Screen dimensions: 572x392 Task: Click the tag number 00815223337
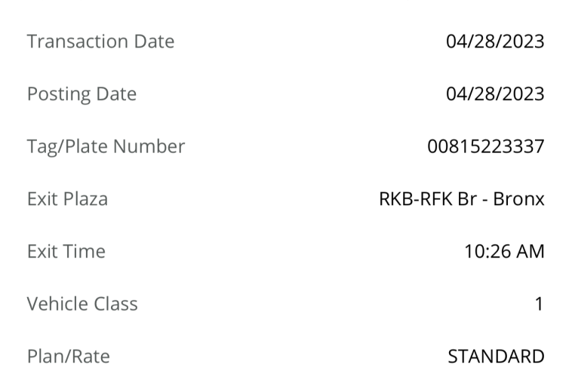pyautogui.click(x=486, y=146)
